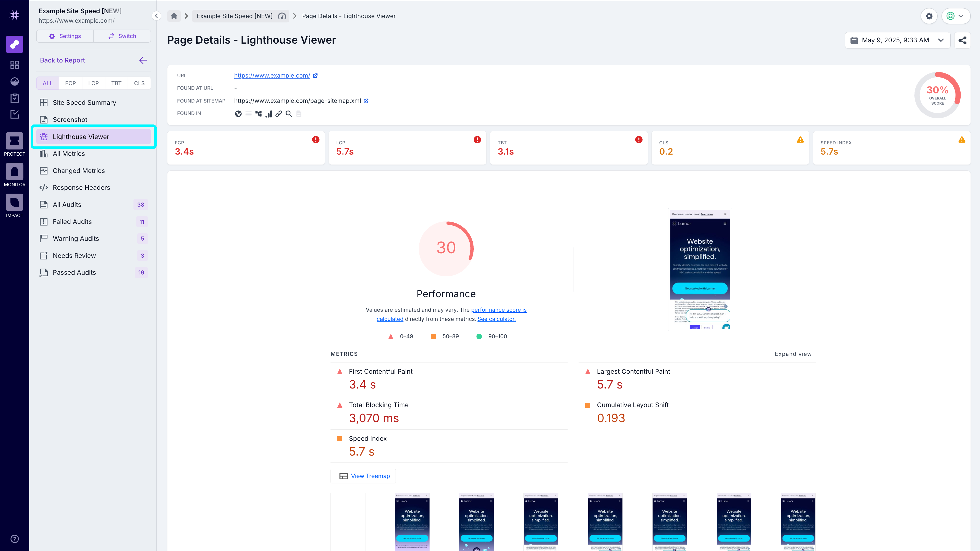Open external link icon next to example.com URL
The image size is (980, 551).
315,76
